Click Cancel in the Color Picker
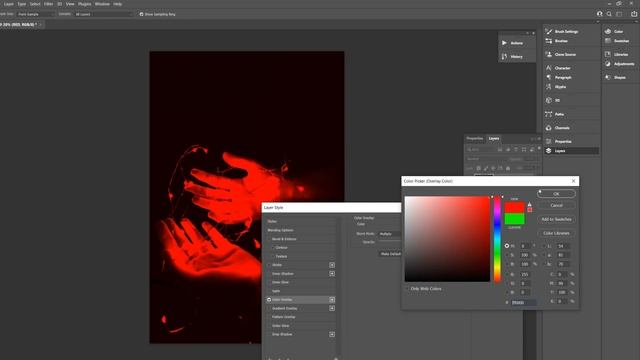Screen dimensions: 640x360 tap(556, 205)
